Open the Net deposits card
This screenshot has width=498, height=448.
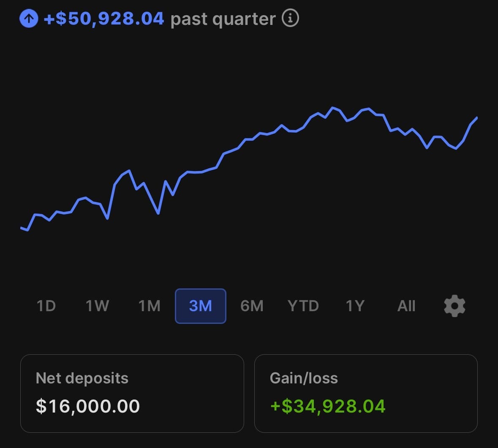pyautogui.click(x=132, y=393)
